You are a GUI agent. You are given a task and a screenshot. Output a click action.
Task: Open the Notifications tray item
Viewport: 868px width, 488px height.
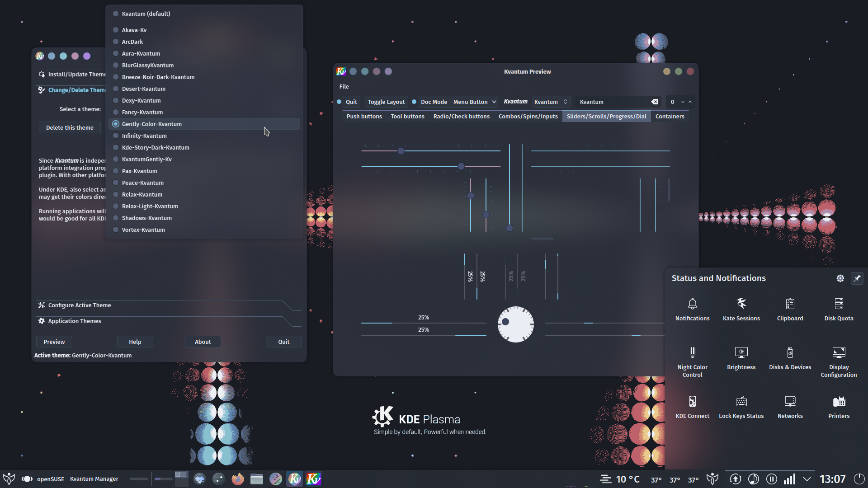(x=692, y=310)
